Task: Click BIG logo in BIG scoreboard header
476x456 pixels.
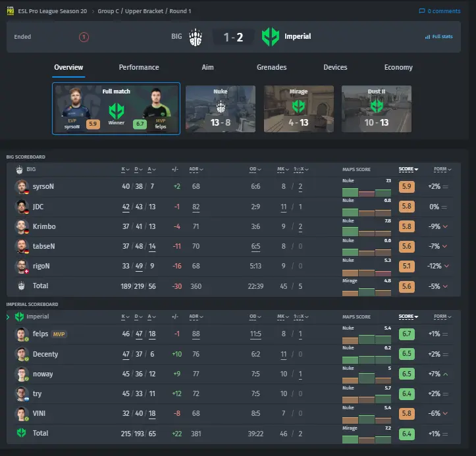Action: click(20, 169)
